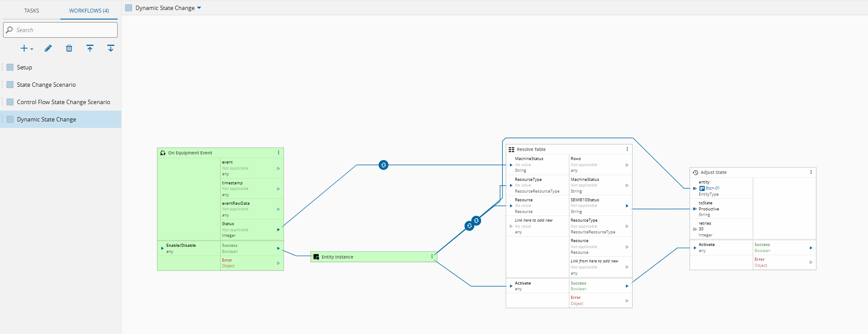Switch to the TASKS tab

pos(32,10)
